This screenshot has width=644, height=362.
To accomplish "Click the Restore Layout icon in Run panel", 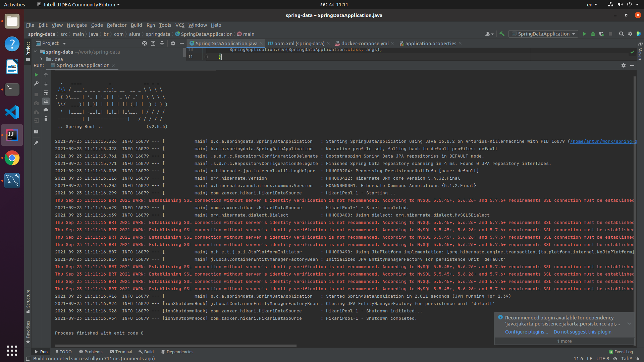I will 36,132.
